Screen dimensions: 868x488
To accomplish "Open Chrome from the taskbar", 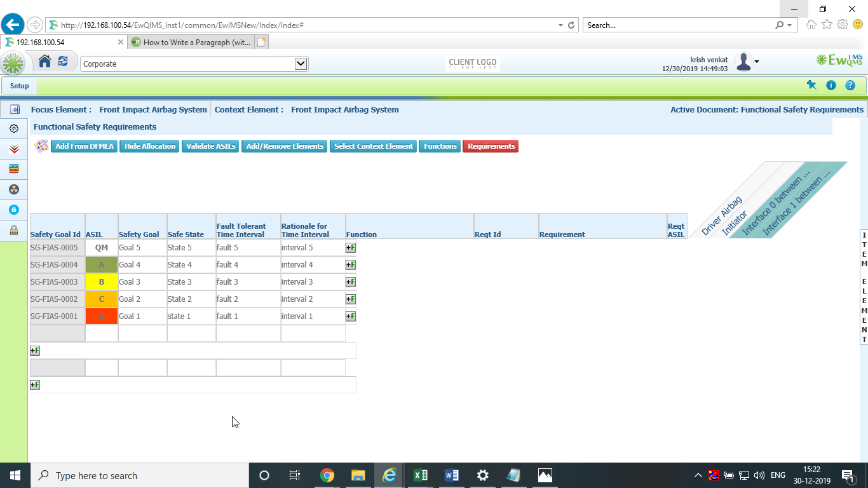I will (x=327, y=475).
